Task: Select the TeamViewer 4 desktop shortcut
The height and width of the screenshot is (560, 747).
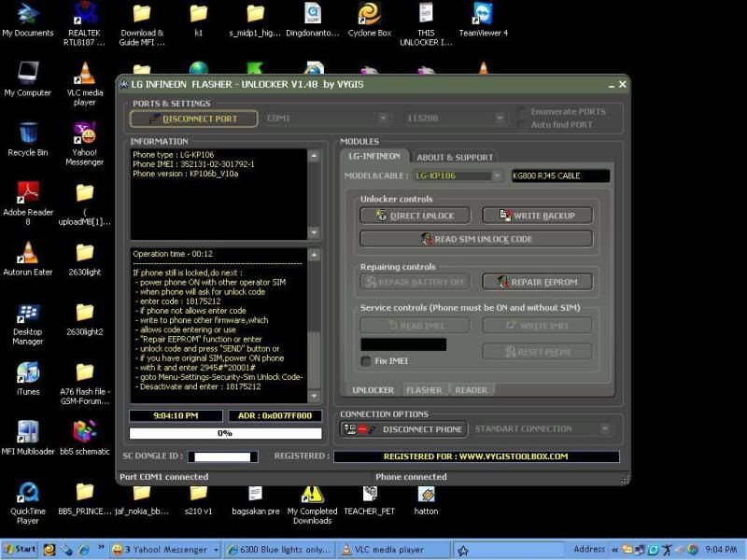Action: [x=483, y=20]
